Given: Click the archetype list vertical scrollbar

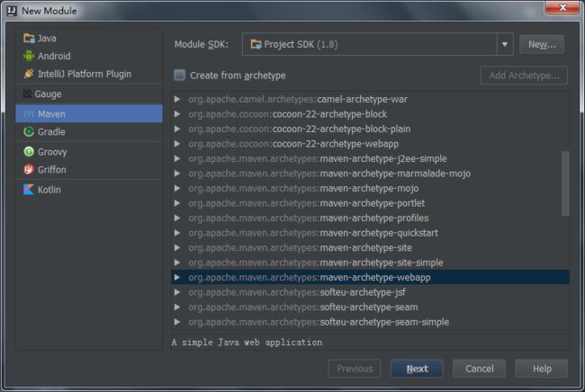Looking at the screenshot, I should tap(565, 183).
